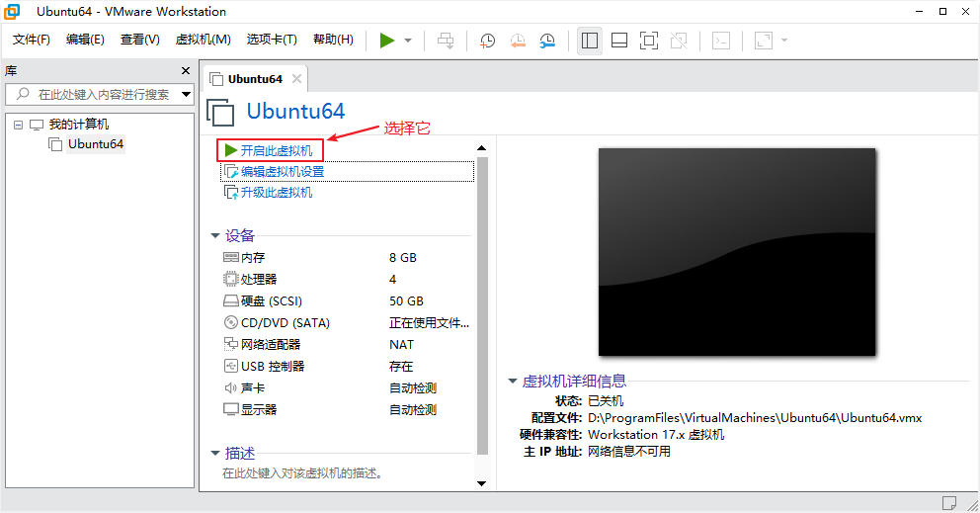Open the 文件(F) menu
The height and width of the screenshot is (513, 980).
(x=32, y=40)
